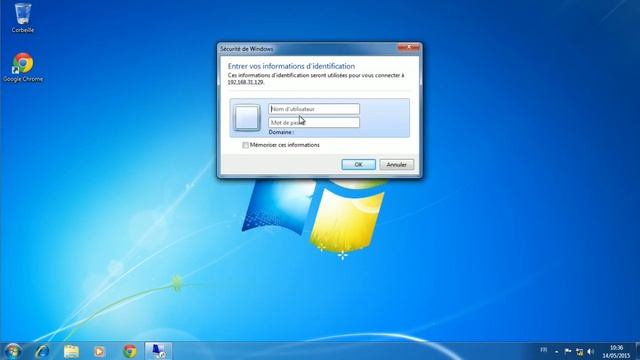Open Chrome from the taskbar
Viewport: 640px width, 360px height.
click(130, 351)
